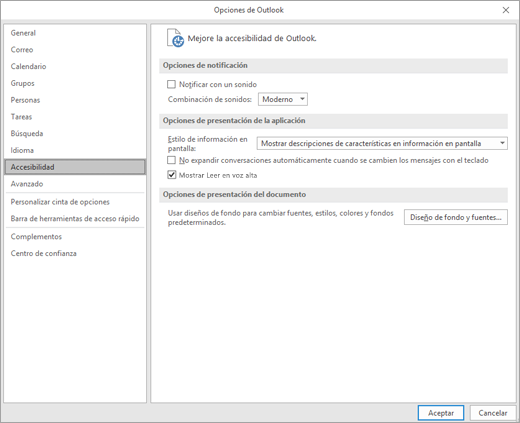
Task: Uncheck Mostrar Leer en voz alta
Action: [x=171, y=175]
